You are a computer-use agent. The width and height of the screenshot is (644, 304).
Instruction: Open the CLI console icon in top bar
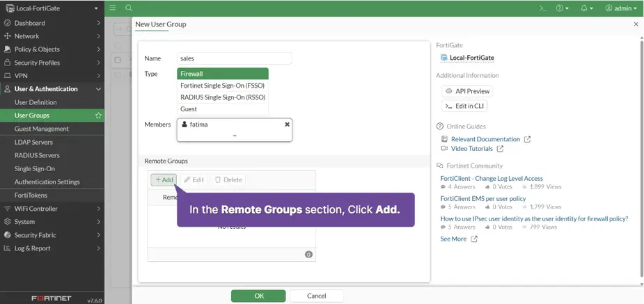[x=542, y=8]
